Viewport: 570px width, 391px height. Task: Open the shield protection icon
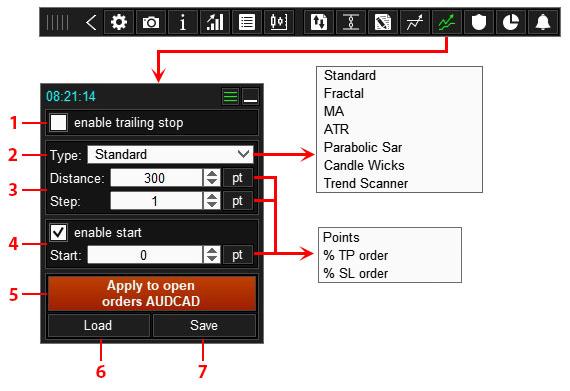click(479, 22)
